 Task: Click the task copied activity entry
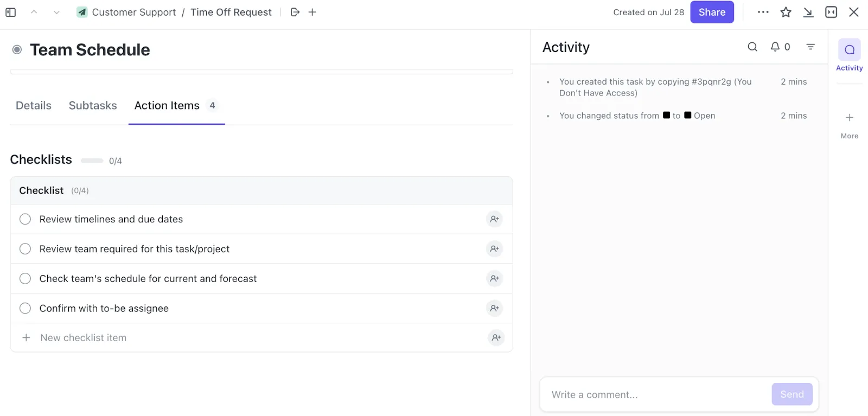[x=655, y=87]
